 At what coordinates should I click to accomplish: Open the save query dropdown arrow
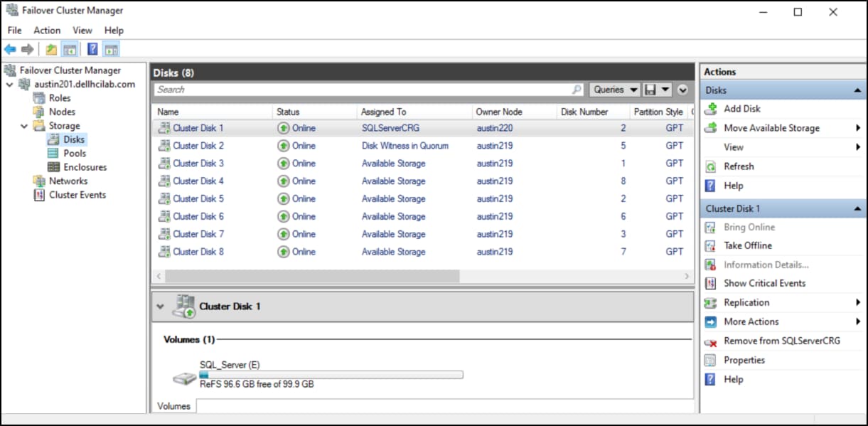[665, 90]
